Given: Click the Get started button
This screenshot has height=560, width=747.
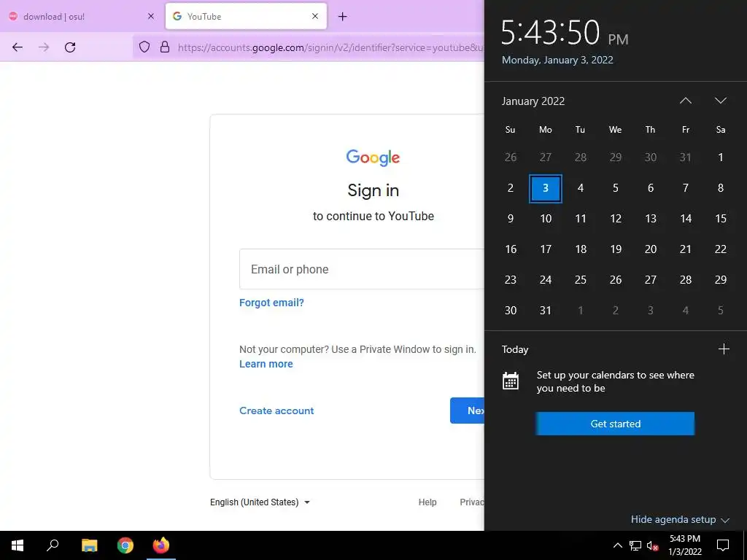Looking at the screenshot, I should point(615,424).
